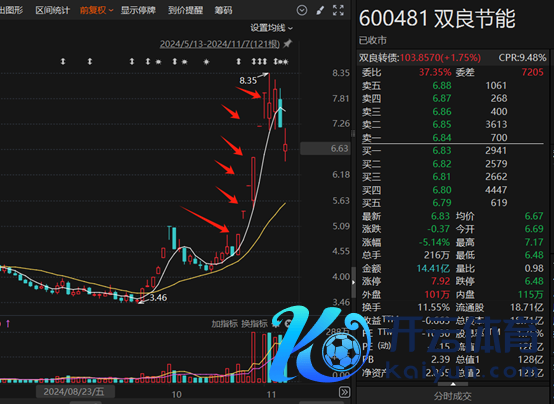Toggle 区间统计 range statistics
The width and height of the screenshot is (554, 404).
coord(53,10)
